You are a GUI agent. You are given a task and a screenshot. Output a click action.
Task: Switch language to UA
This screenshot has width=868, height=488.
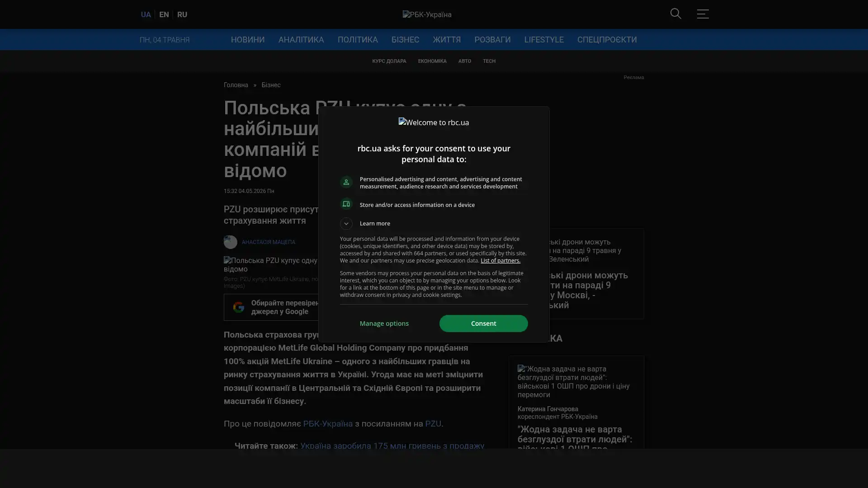click(146, 14)
